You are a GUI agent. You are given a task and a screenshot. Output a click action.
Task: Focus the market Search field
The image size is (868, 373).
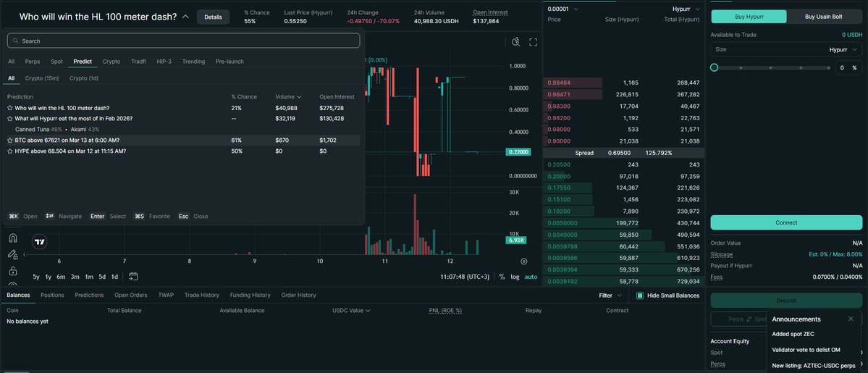point(183,41)
